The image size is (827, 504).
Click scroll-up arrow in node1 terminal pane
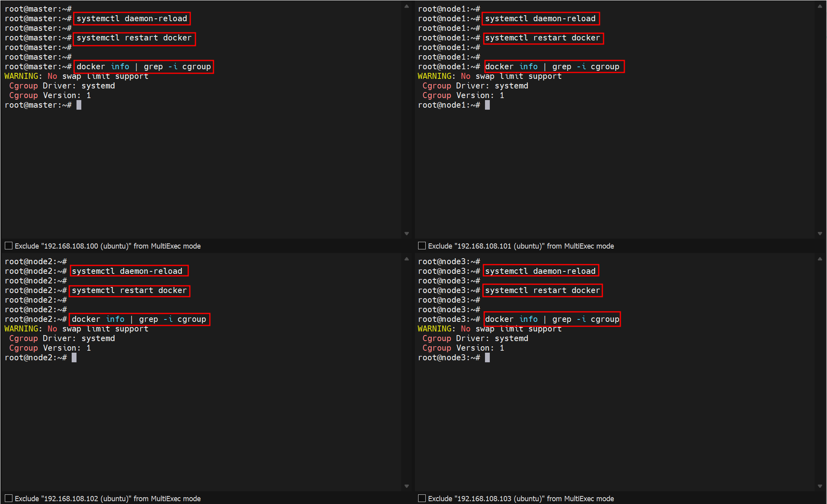(x=820, y=6)
